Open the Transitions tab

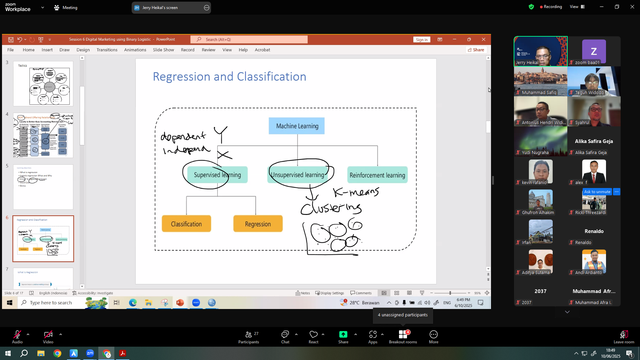[x=107, y=50]
